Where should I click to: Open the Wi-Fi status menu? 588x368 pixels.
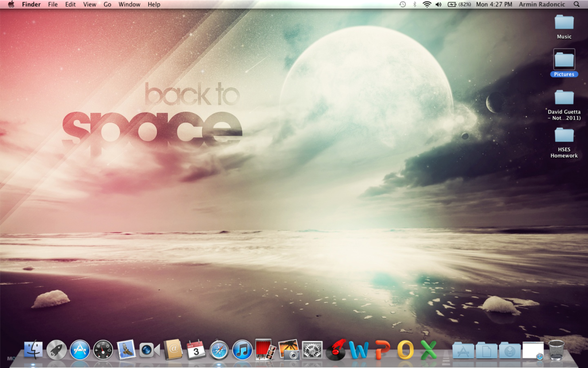pos(427,5)
